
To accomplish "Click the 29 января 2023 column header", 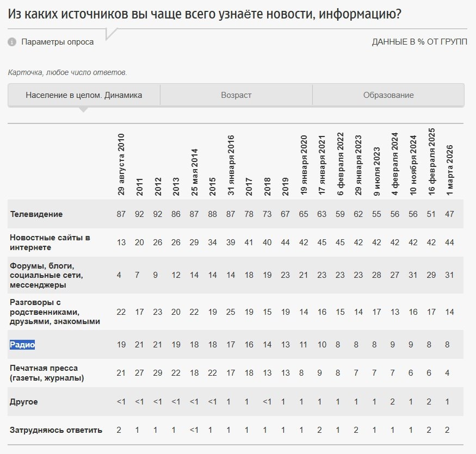I will (358, 165).
